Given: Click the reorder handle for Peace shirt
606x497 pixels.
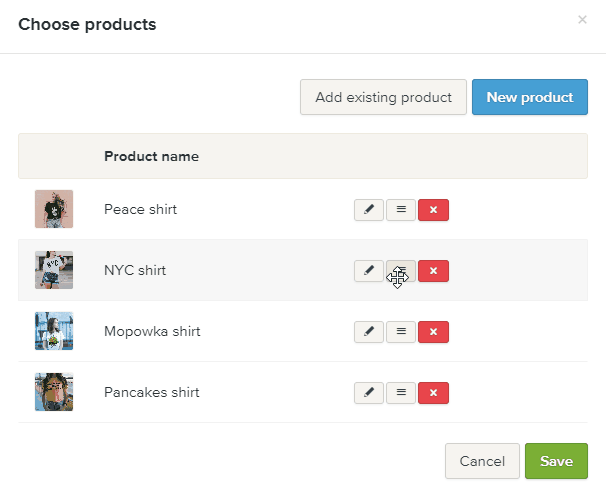Looking at the screenshot, I should tap(401, 210).
